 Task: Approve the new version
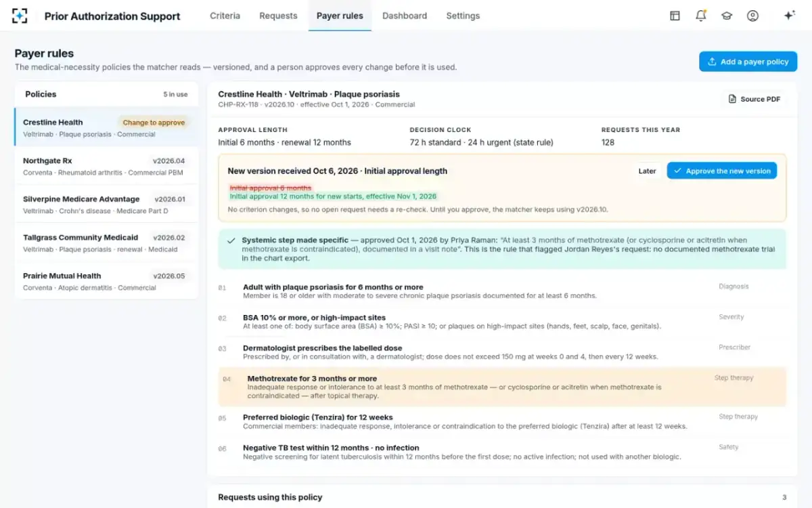point(721,171)
